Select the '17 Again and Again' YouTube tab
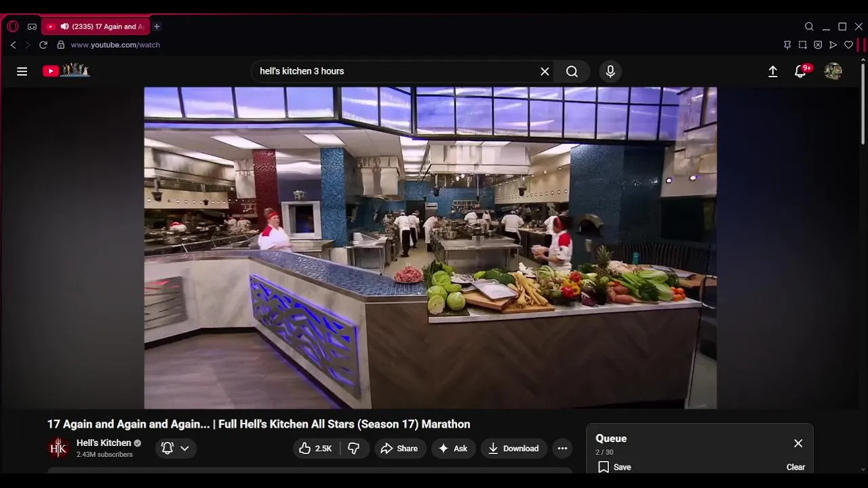This screenshot has width=868, height=488. pos(96,26)
